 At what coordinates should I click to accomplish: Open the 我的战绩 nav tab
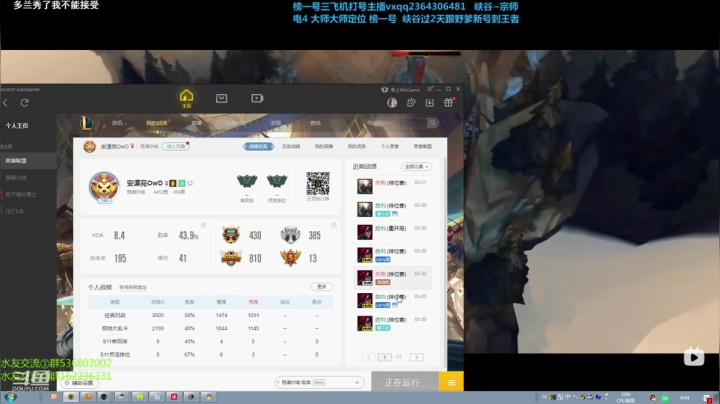coord(157,123)
